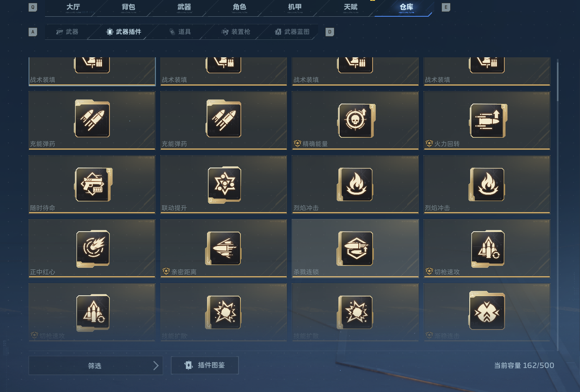Select the 正中红心 comet plugin icon
Screen dimensions: 580x392
click(x=93, y=248)
